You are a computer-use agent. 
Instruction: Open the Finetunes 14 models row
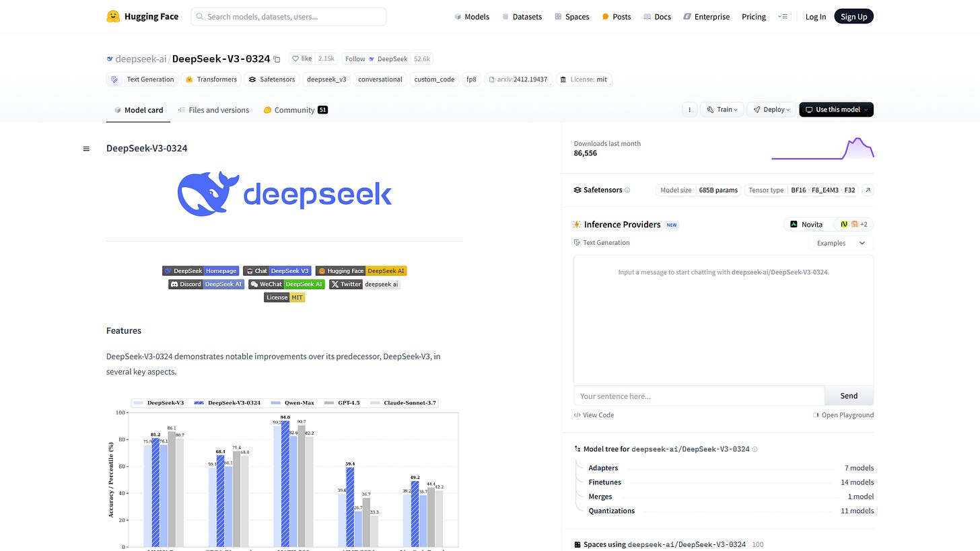coord(731,482)
